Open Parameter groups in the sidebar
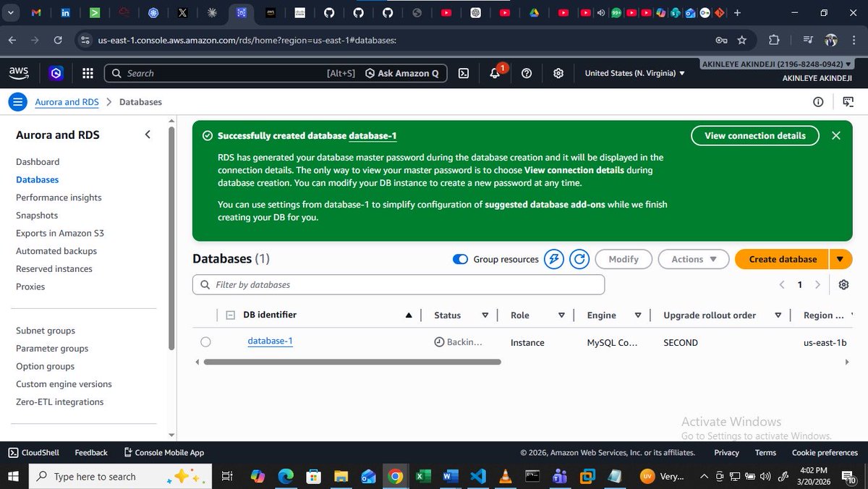Viewport: 868px width, 489px height. coord(52,349)
